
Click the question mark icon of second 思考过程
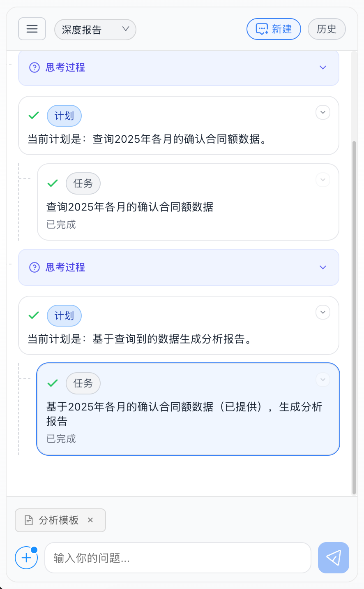pyautogui.click(x=35, y=267)
